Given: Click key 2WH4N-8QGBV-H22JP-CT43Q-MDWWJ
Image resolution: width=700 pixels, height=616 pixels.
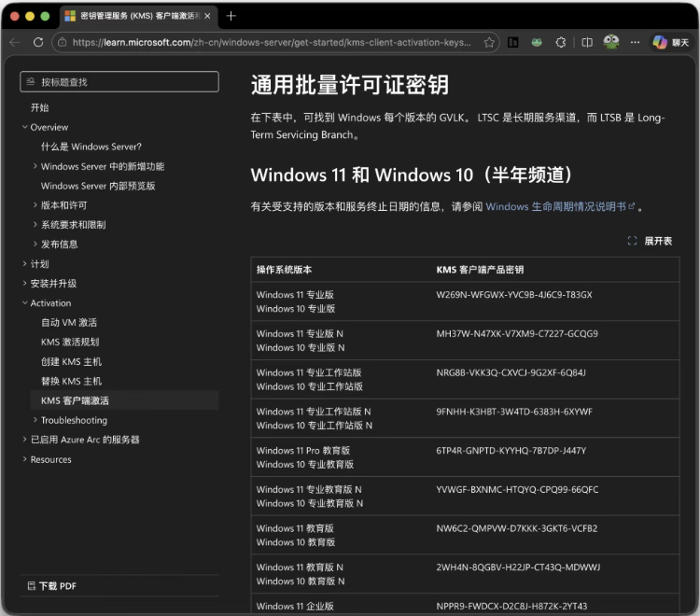Looking at the screenshot, I should pos(518,567).
